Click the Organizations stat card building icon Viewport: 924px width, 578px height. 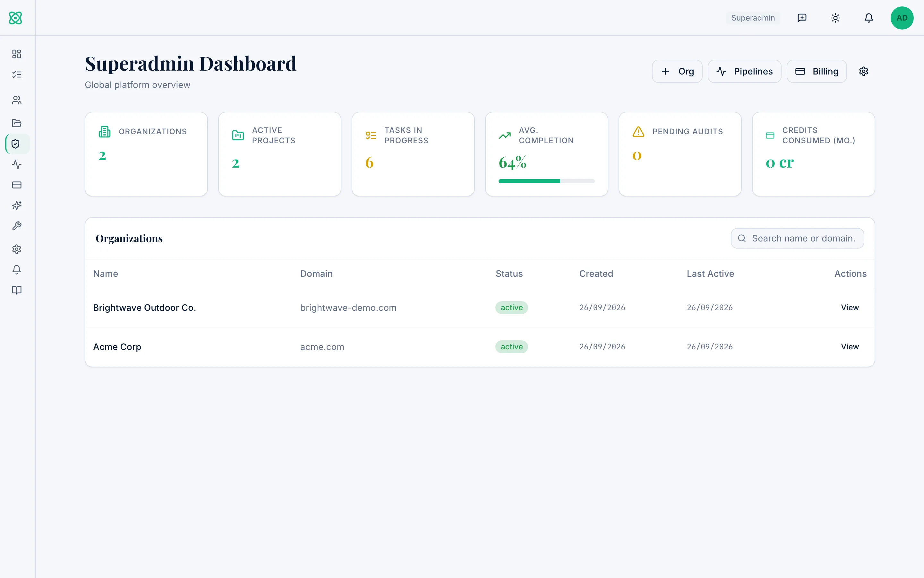point(104,132)
